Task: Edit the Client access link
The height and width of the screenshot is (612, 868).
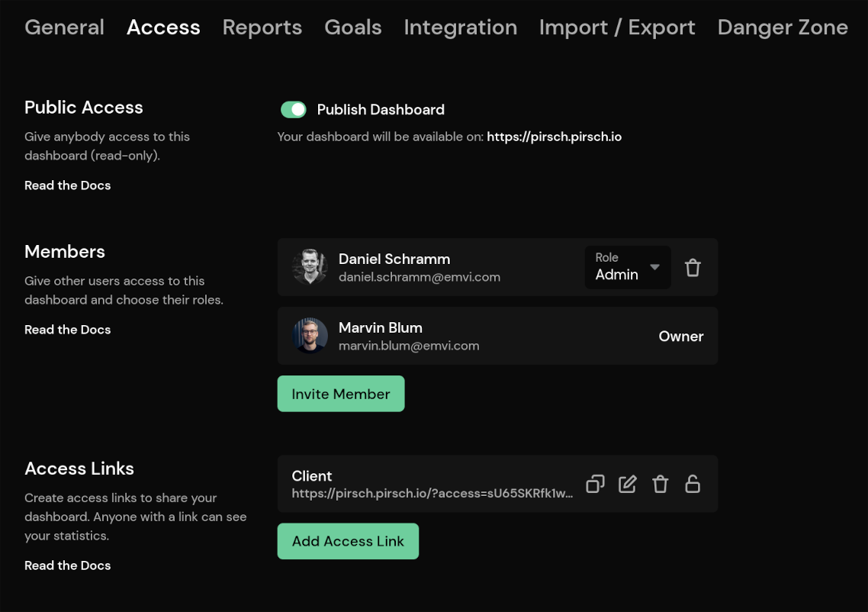Action: pyautogui.click(x=627, y=483)
